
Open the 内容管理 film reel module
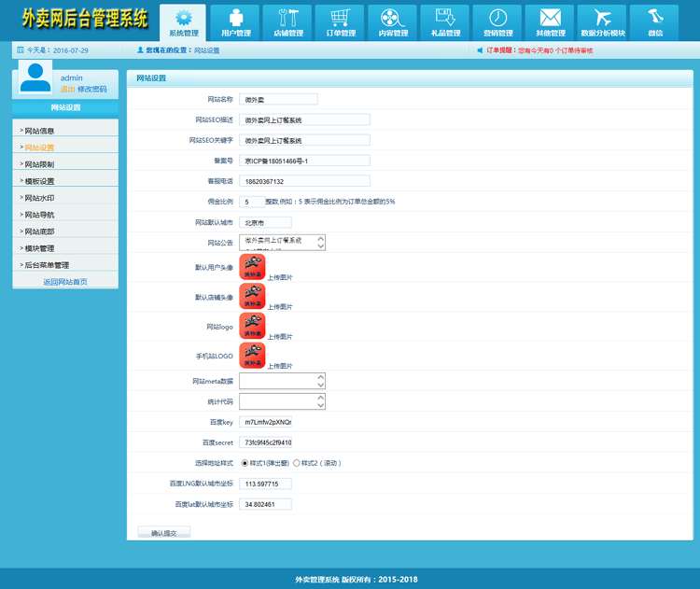click(x=393, y=22)
